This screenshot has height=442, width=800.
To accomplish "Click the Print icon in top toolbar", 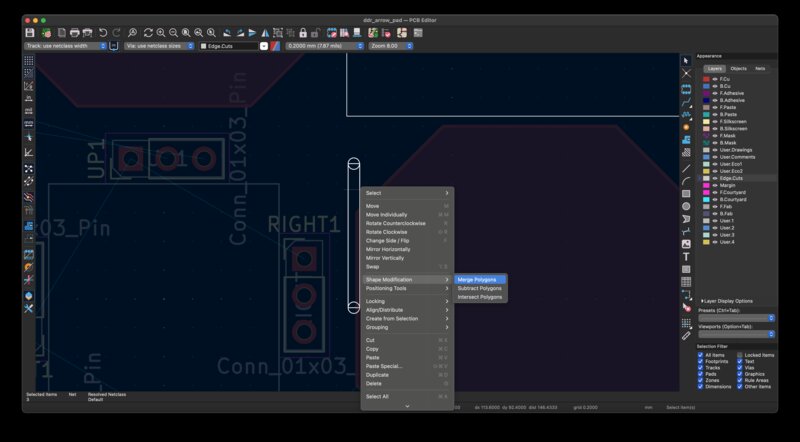I will [74, 33].
